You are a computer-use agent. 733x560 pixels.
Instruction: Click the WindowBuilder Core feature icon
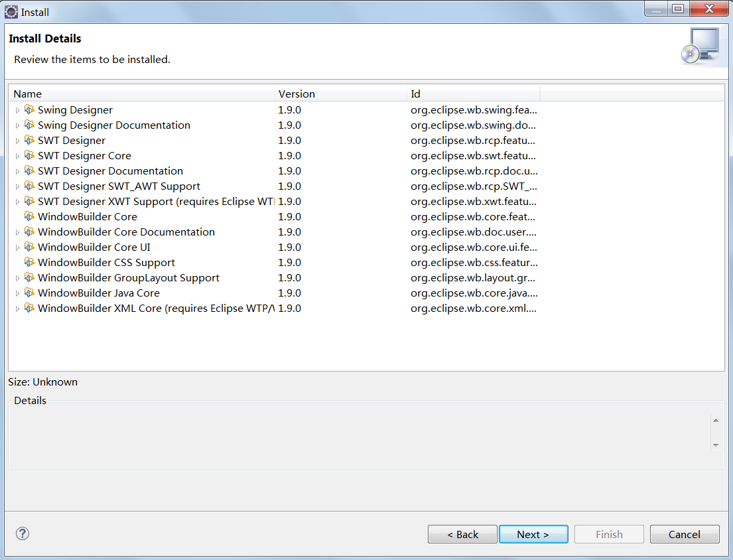(x=29, y=216)
